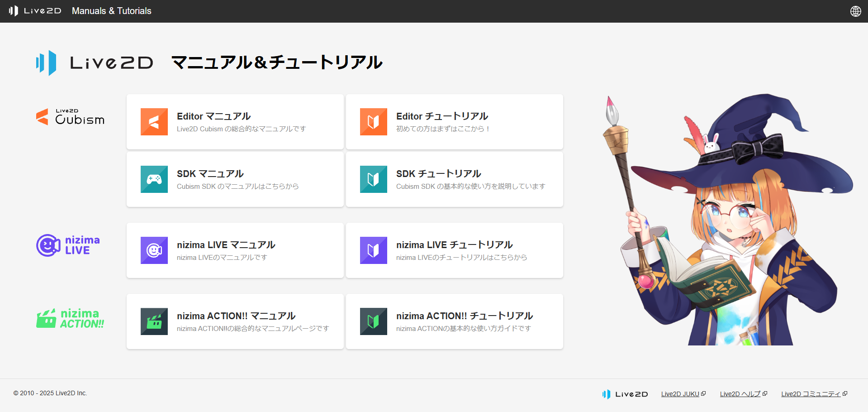Screen dimensions: 868x412
Task: Click the nizima ACTION!! チュートリアル book icon
Action: [x=373, y=321]
